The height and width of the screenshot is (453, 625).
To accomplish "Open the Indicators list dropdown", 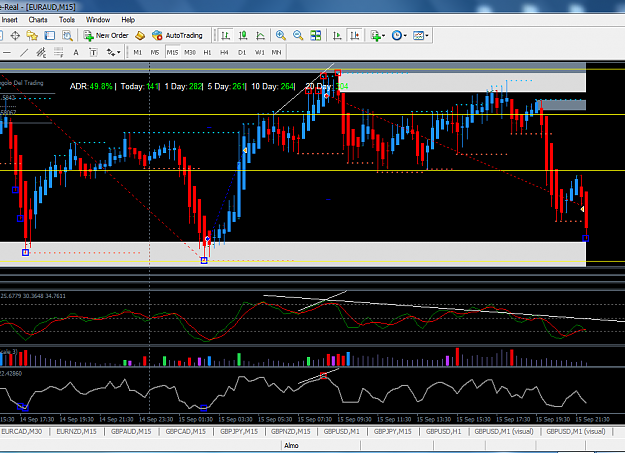I will [x=377, y=35].
